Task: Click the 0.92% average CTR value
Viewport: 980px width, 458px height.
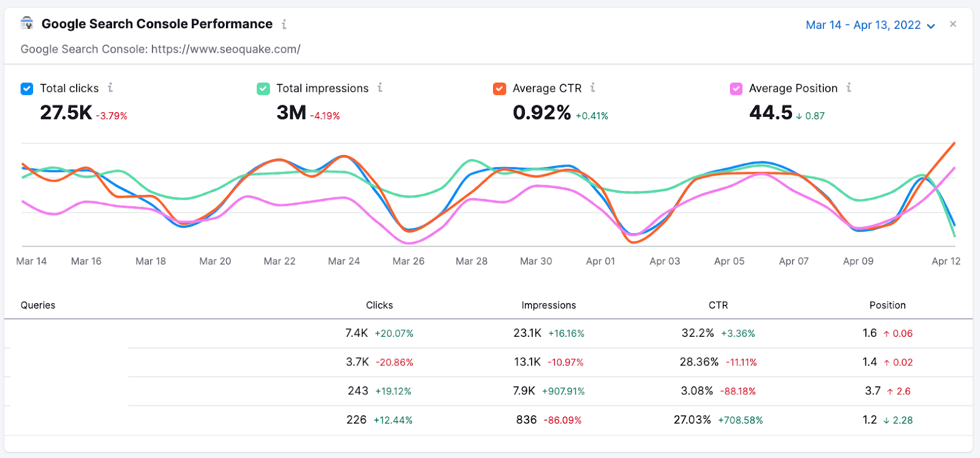Action: [x=542, y=113]
